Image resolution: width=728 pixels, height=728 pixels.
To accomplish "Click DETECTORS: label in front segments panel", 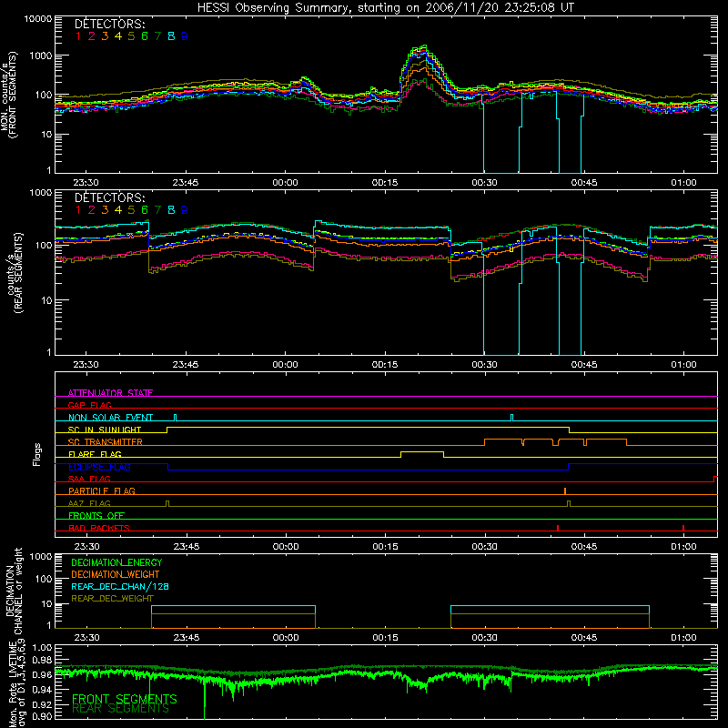I will [109, 25].
